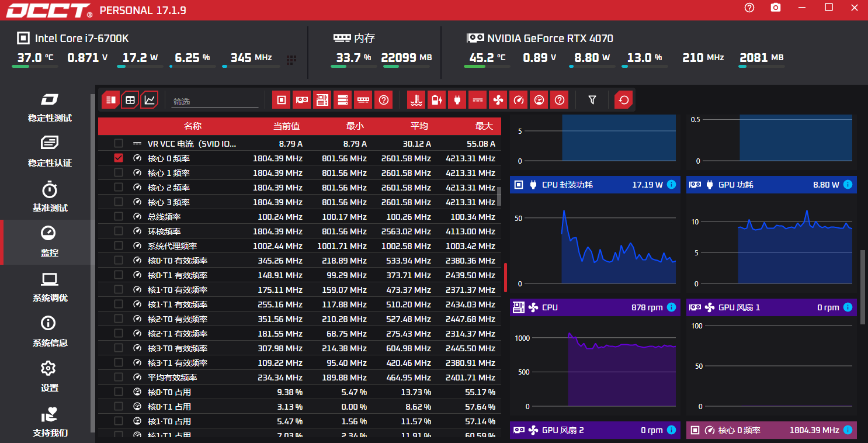Toggle the power plug sensor type filter
This screenshot has width=868, height=443.
coord(457,100)
